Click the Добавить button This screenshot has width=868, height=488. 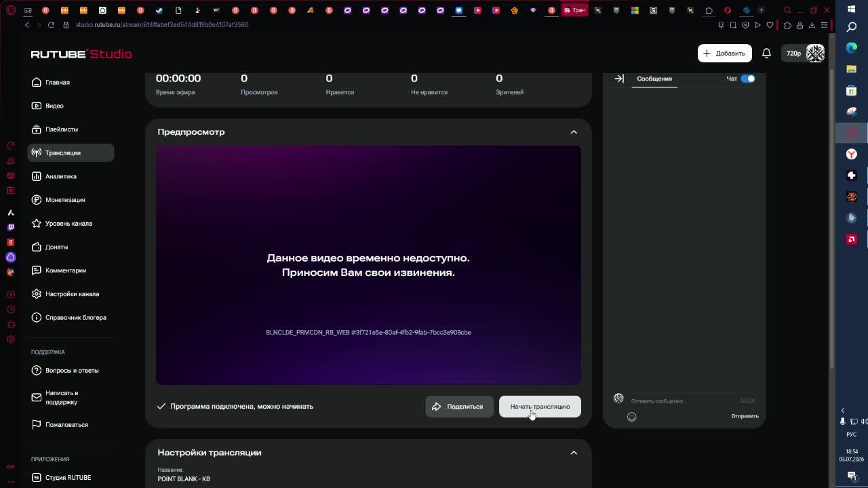(x=724, y=53)
